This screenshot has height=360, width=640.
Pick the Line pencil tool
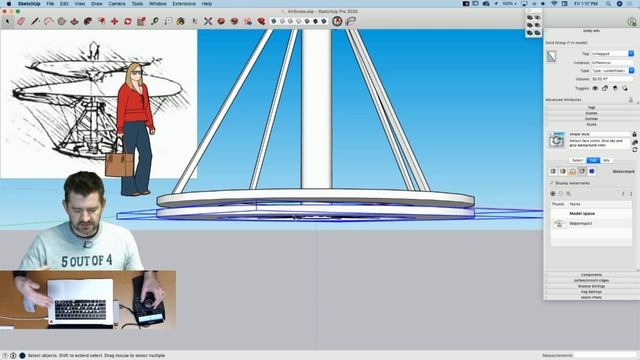35,21
